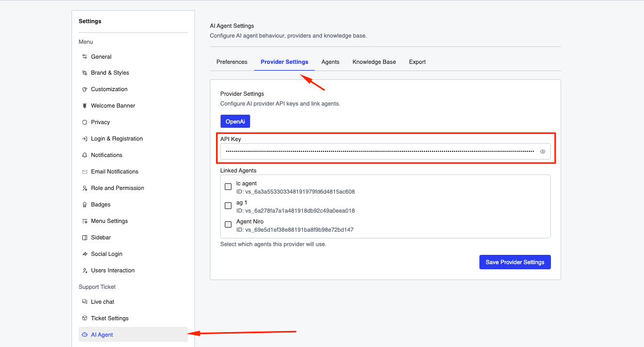The width and height of the screenshot is (644, 347).
Task: Click the Customization icon in menu
Action: (85, 90)
